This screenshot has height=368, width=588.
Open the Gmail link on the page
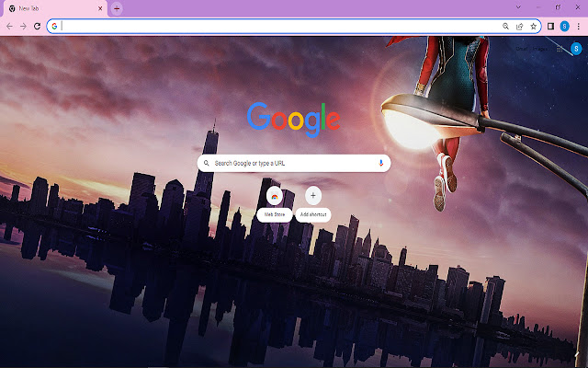(x=522, y=49)
